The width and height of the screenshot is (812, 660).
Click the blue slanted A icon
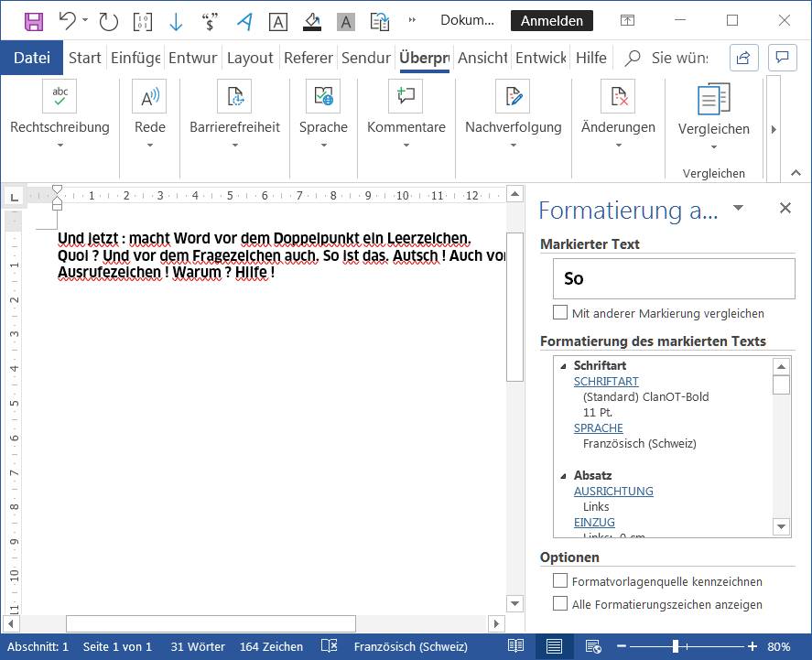pyautogui.click(x=244, y=21)
